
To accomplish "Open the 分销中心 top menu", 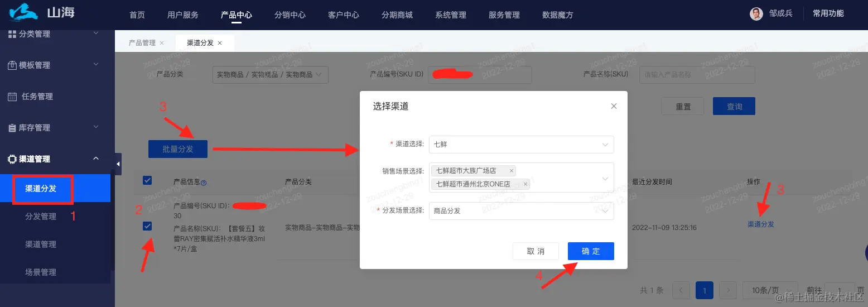I will 290,15.
